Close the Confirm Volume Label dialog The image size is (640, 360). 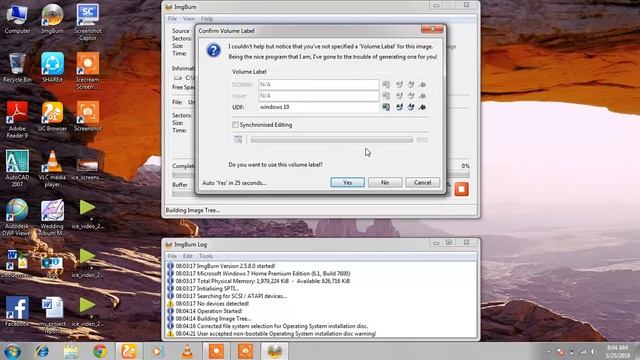[432, 29]
